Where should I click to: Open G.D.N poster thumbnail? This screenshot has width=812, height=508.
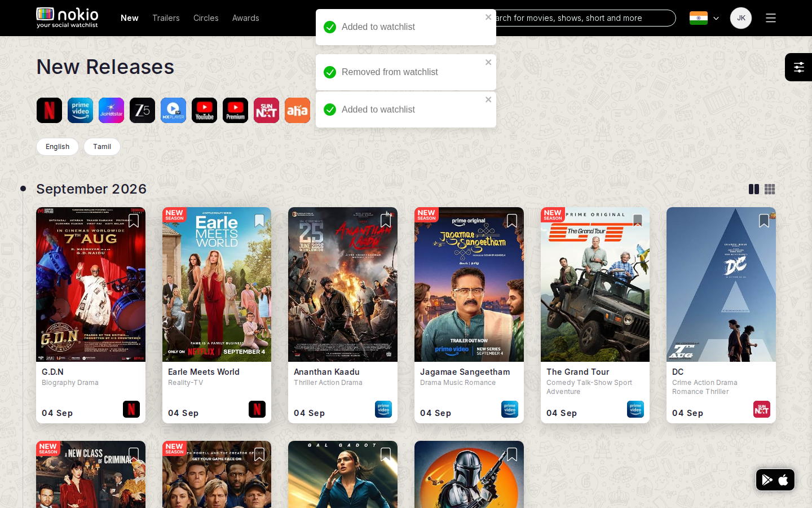point(91,284)
